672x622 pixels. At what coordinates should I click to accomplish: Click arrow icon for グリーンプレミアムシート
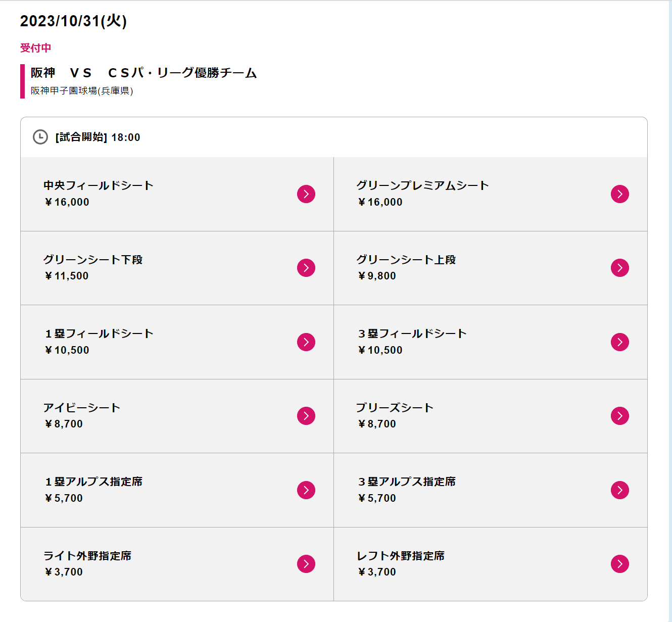620,194
